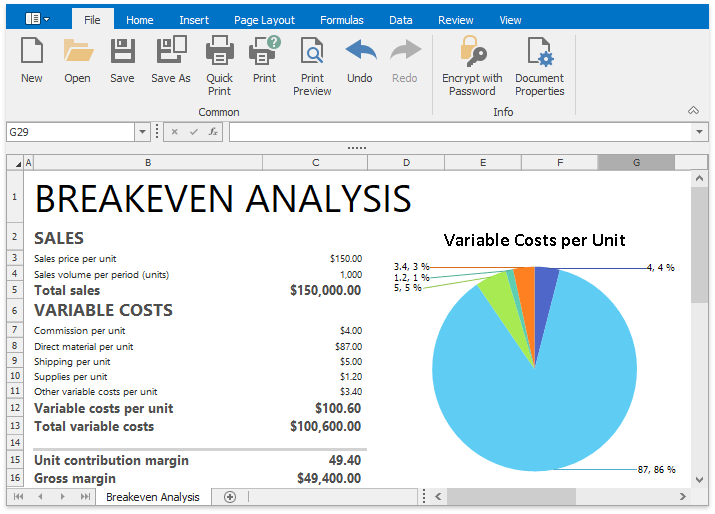Run Quick Print from the ribbon
The width and height of the screenshot is (715, 514).
[x=220, y=50]
